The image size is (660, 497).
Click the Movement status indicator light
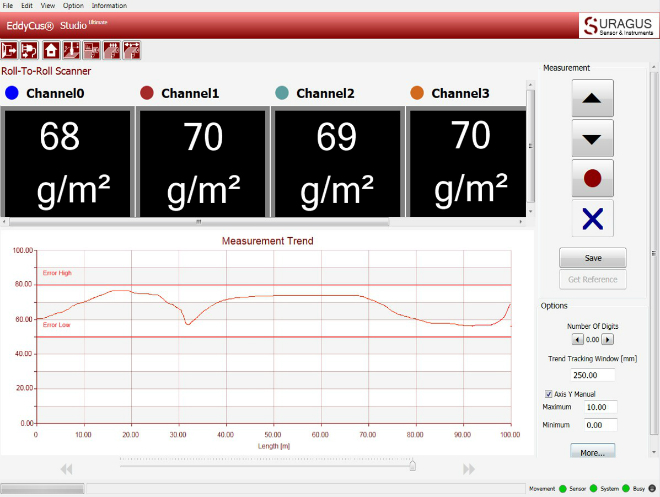click(x=563, y=489)
